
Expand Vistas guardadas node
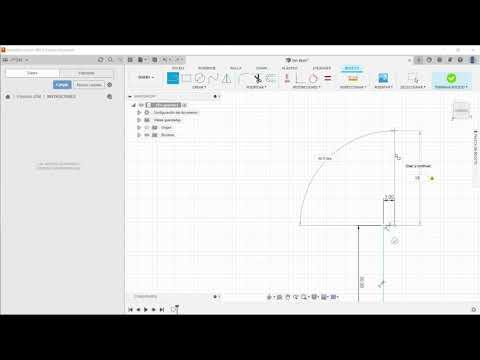(x=139, y=120)
